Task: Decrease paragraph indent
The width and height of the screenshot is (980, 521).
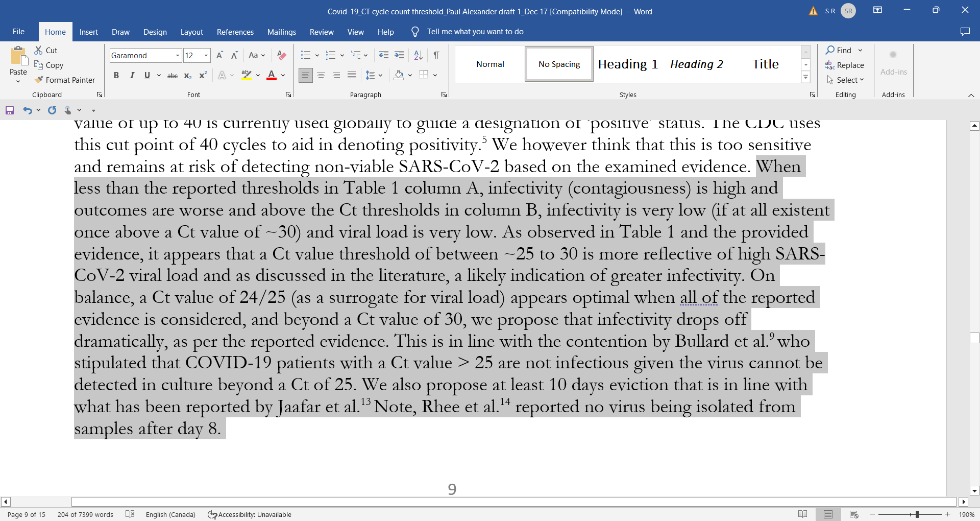Action: click(384, 55)
